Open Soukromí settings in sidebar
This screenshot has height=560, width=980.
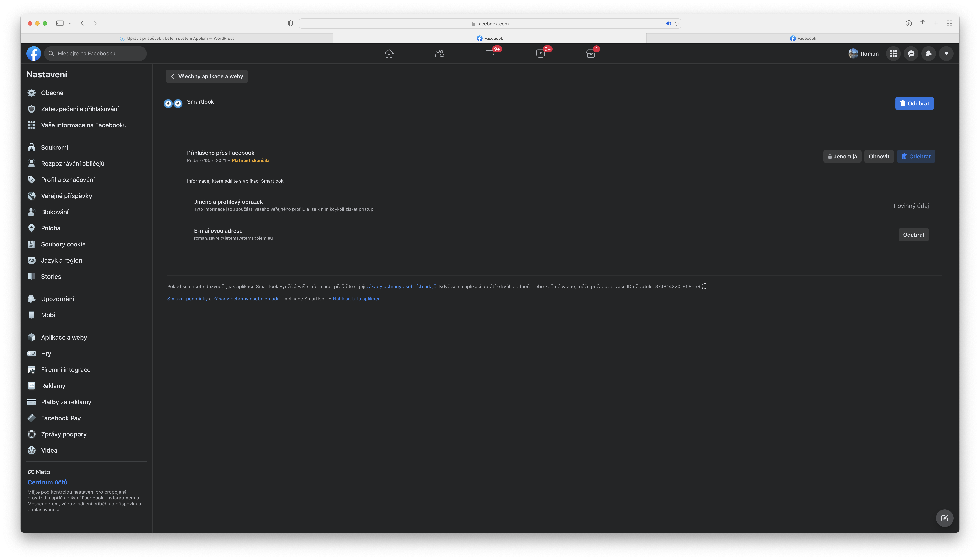point(55,147)
